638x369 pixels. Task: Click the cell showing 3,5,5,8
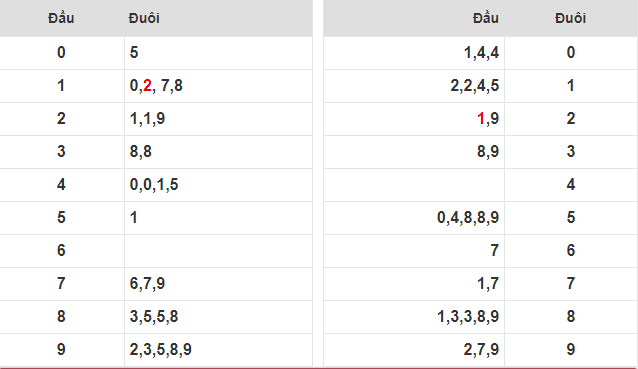pos(218,317)
